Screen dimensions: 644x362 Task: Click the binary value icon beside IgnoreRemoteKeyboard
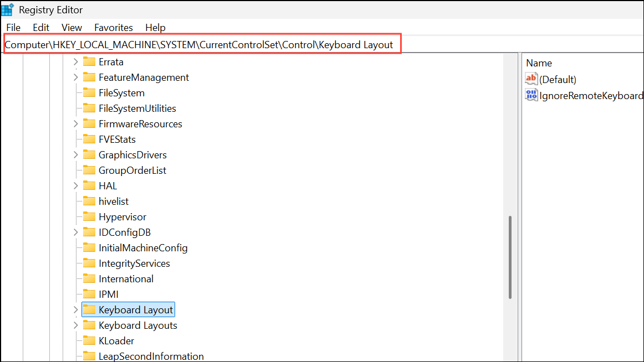(531, 95)
